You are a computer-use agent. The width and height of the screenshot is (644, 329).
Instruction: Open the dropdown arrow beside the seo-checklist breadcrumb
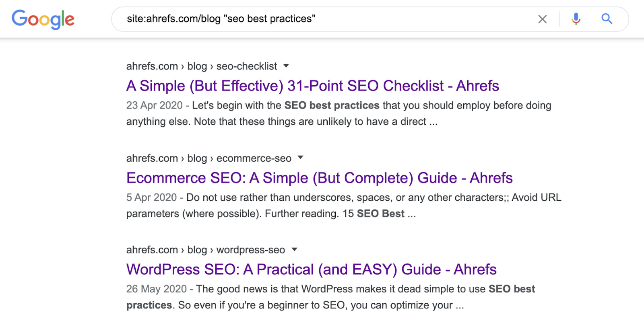click(x=286, y=66)
